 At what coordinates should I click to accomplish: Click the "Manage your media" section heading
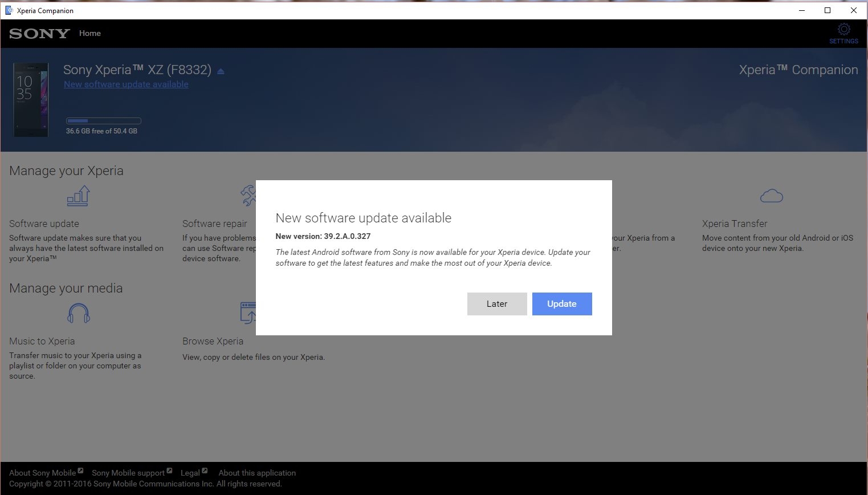pyautogui.click(x=66, y=289)
